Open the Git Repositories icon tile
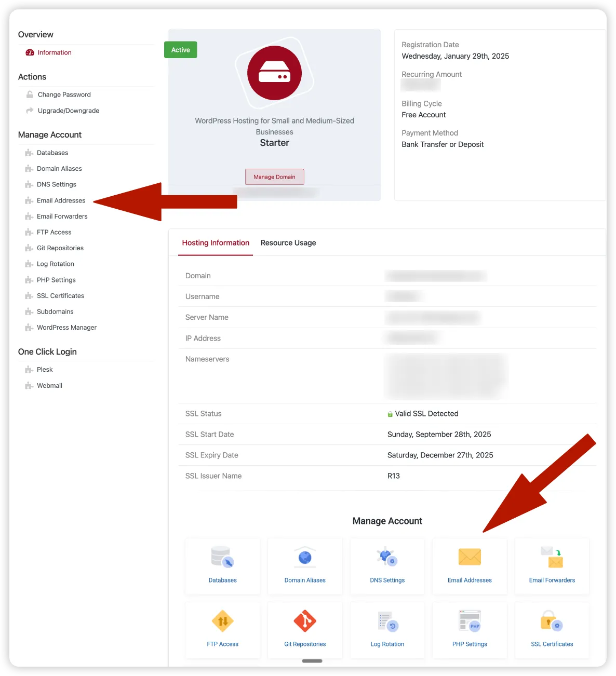The image size is (616, 676). 304,621
